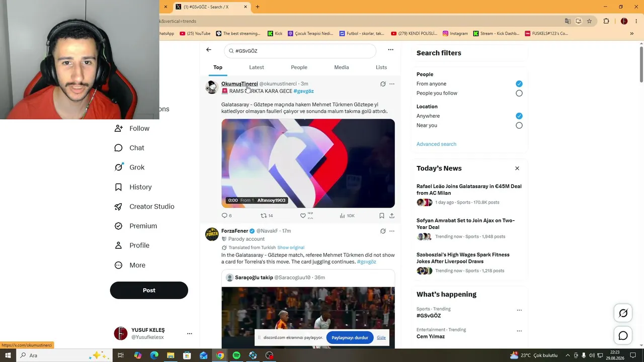The height and width of the screenshot is (362, 644).
Task: Click the 'Gizle' link on sharing bar
Action: [381, 338]
